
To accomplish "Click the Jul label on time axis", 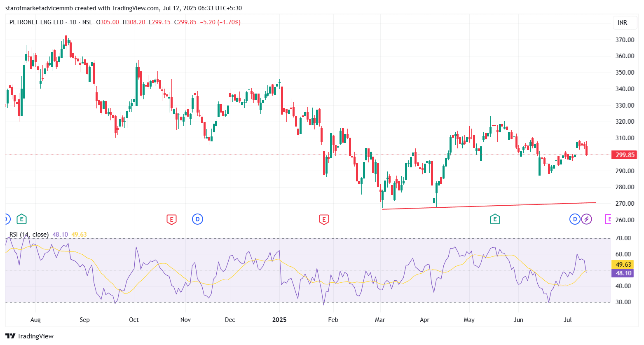I will point(568,320).
